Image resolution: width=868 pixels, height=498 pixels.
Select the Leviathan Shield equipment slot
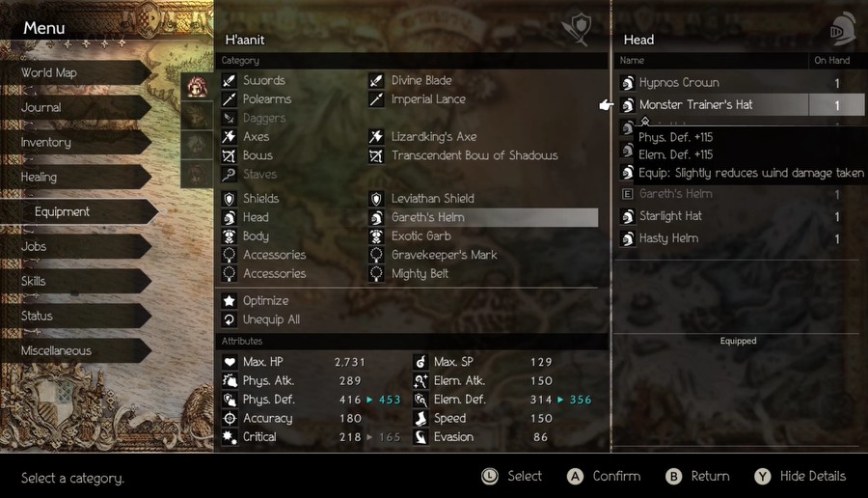tap(483, 198)
